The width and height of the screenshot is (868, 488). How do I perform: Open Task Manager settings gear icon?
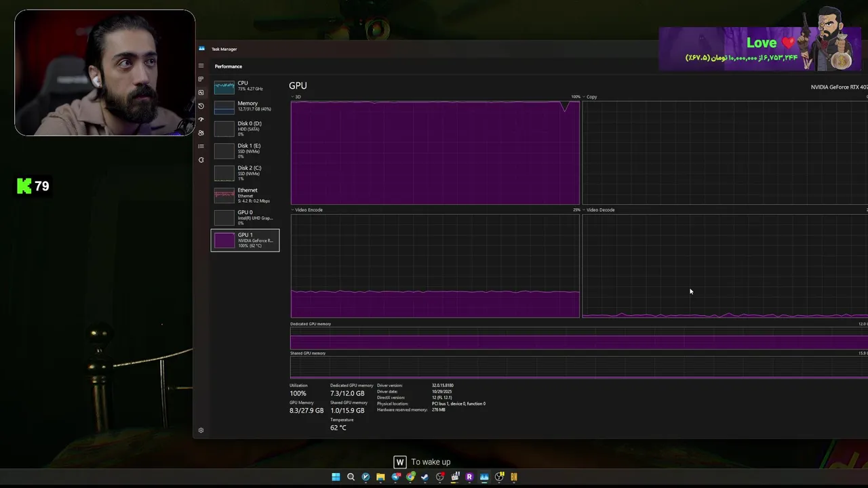[201, 430]
